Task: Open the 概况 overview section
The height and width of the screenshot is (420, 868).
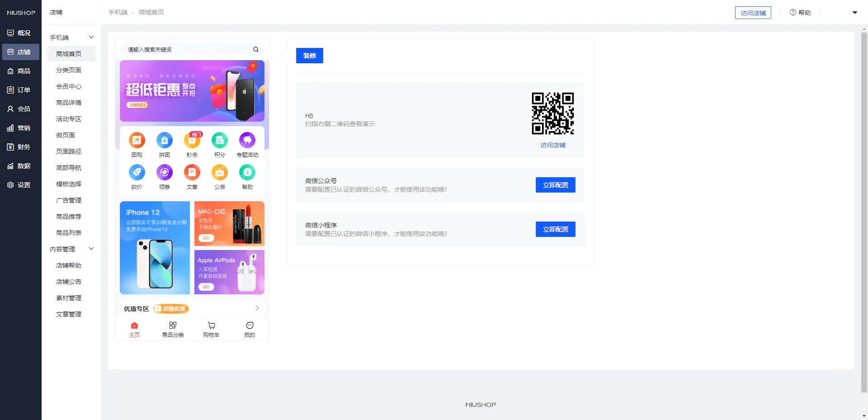Action: coord(20,33)
